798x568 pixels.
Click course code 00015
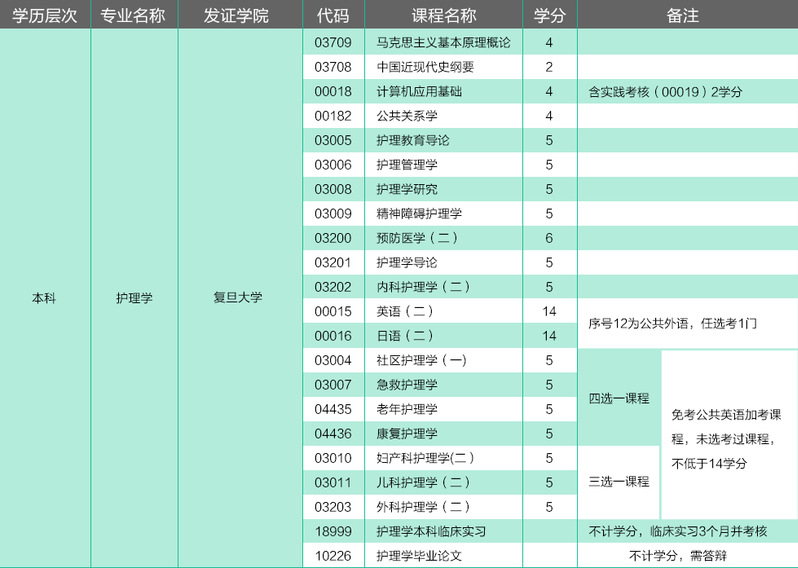click(x=333, y=311)
